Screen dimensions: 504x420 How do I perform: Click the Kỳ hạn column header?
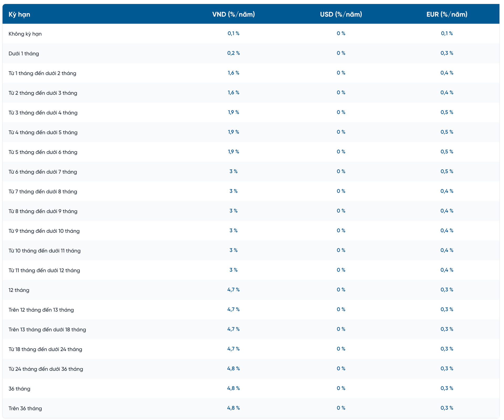click(x=19, y=14)
